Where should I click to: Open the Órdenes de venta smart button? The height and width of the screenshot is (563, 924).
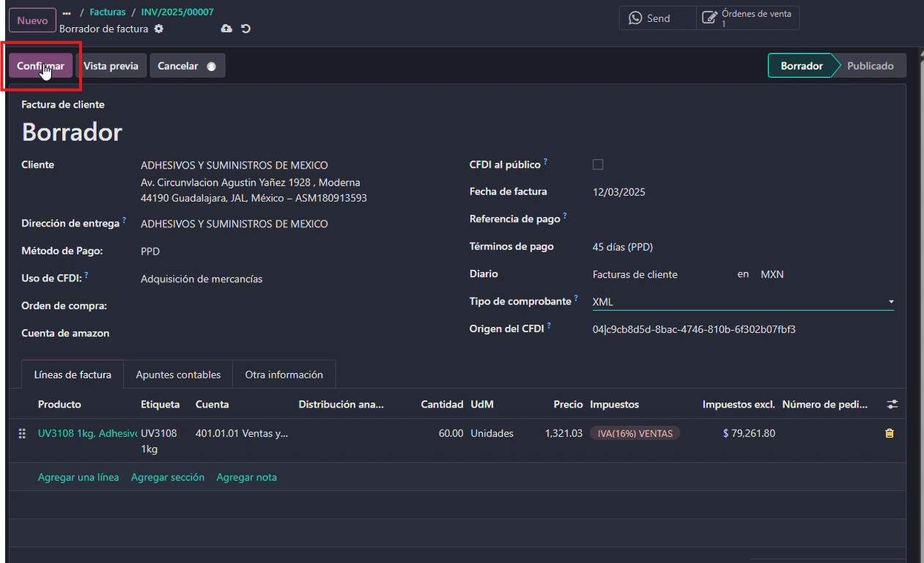click(x=747, y=18)
